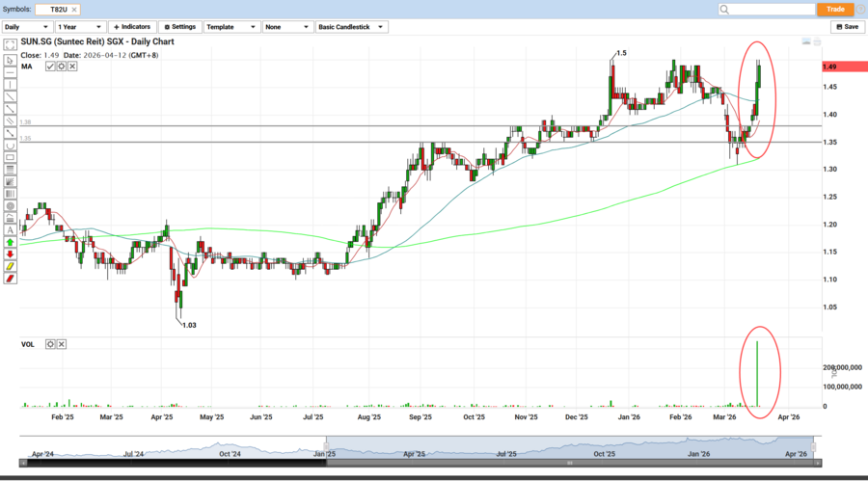Select the yellow highlighter tool
This screenshot has height=481, width=868.
tap(10, 266)
